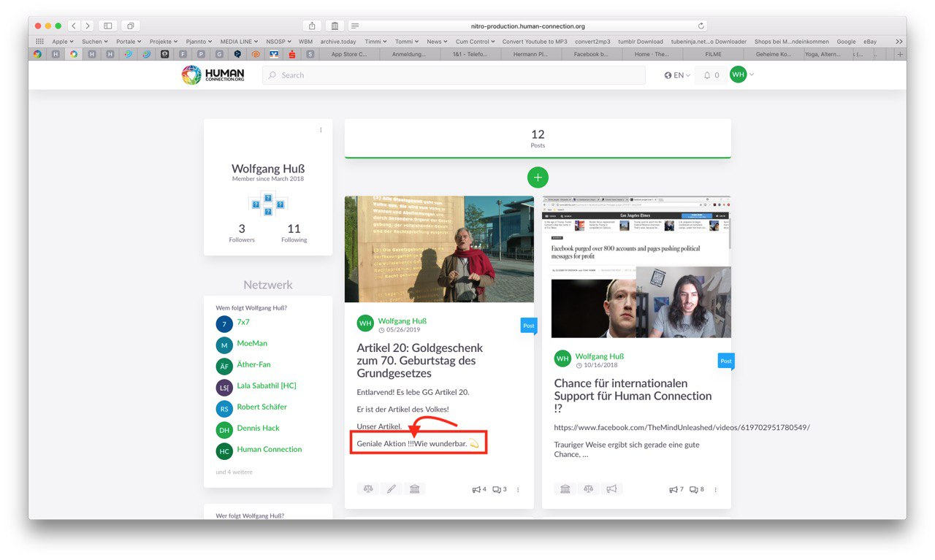The image size is (935, 560).
Task: Switch to the FILME tab
Action: click(713, 54)
